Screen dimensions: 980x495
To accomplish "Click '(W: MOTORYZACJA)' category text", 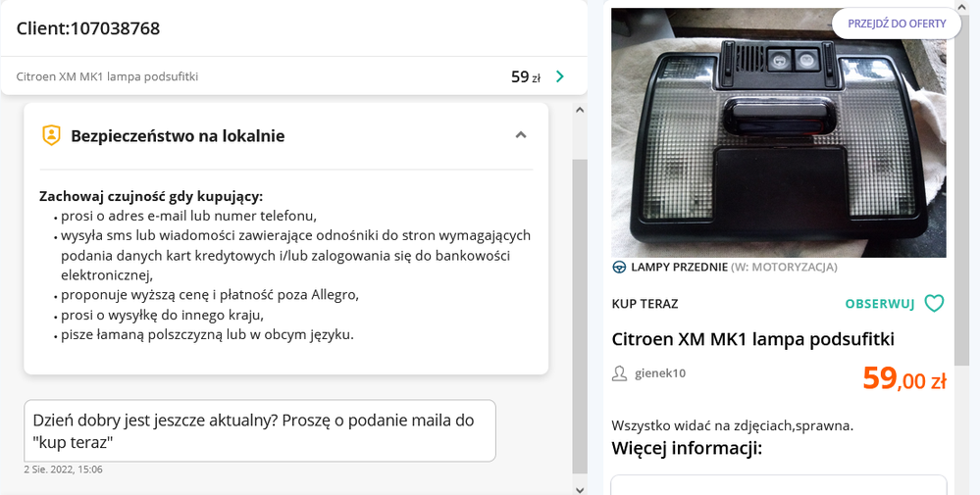I will click(x=784, y=268).
